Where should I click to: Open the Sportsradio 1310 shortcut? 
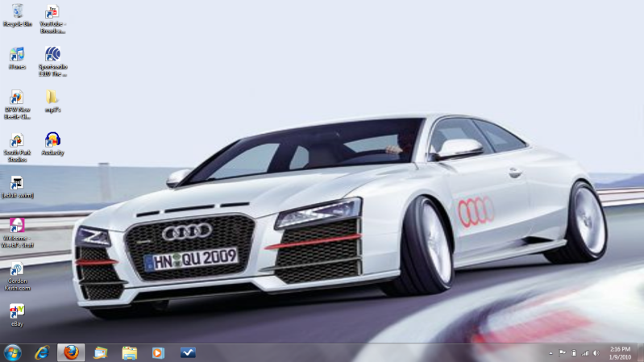click(52, 61)
